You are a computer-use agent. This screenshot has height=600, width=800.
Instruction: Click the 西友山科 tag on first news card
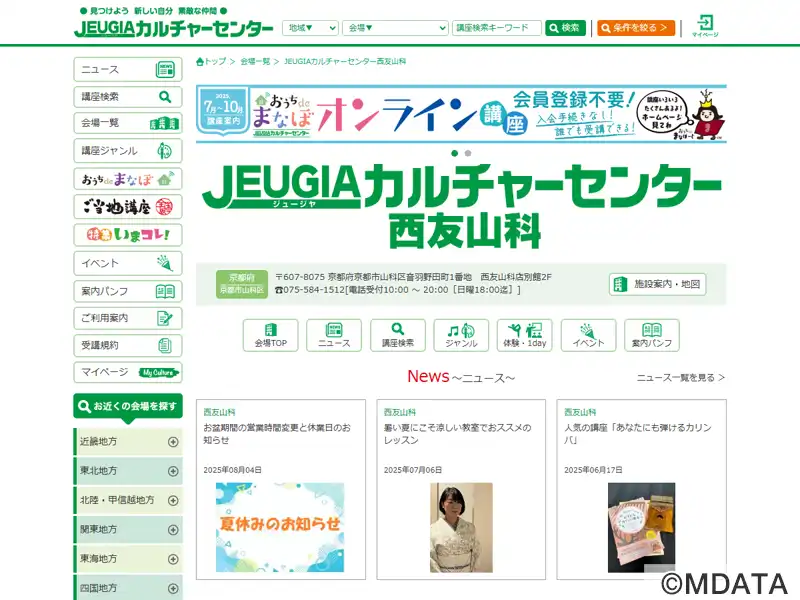pos(219,412)
